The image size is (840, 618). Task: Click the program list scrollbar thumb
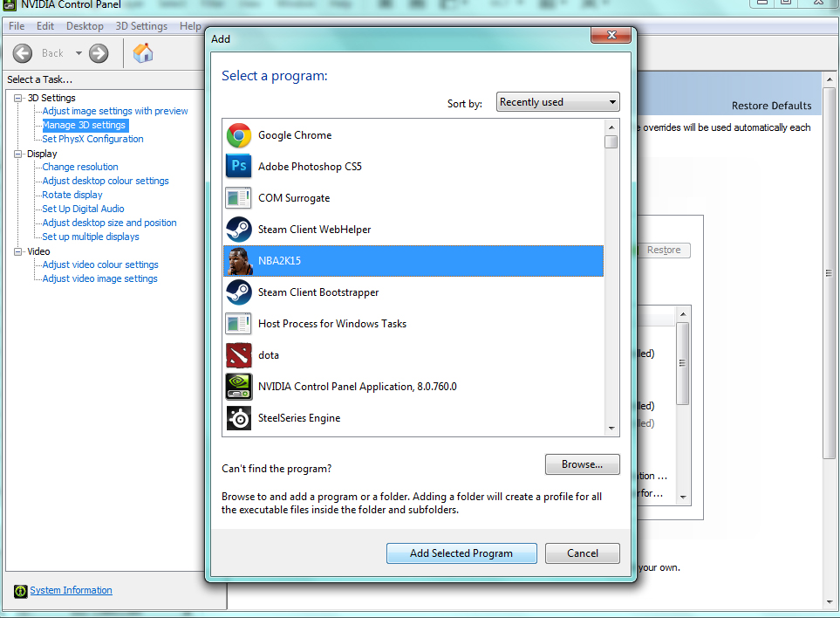point(611,141)
